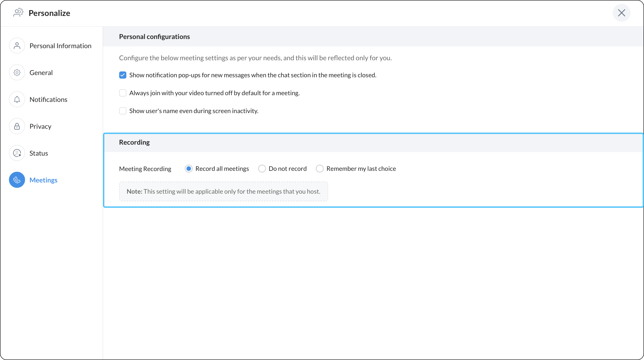Select Do not record option
Viewport: 644px width, 360px height.
click(x=262, y=169)
